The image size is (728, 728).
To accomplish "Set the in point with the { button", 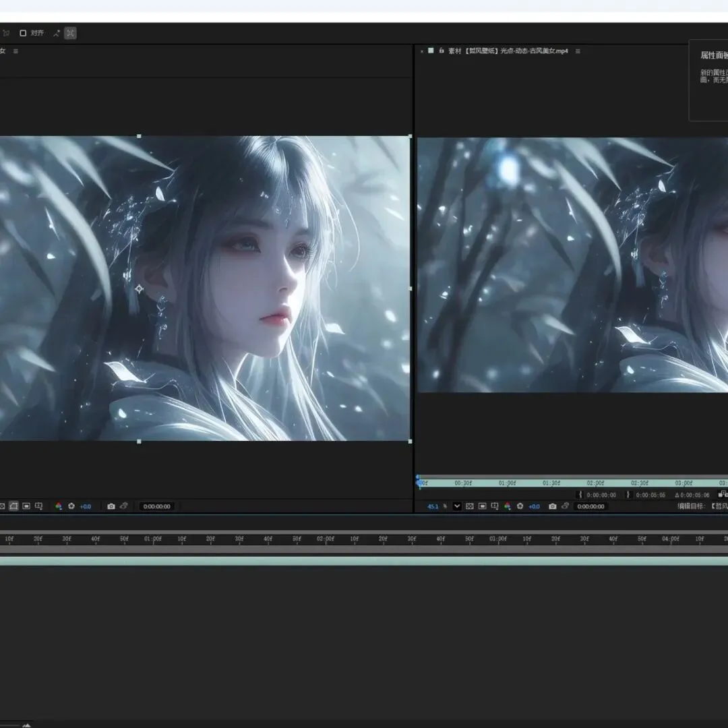I will click(580, 495).
